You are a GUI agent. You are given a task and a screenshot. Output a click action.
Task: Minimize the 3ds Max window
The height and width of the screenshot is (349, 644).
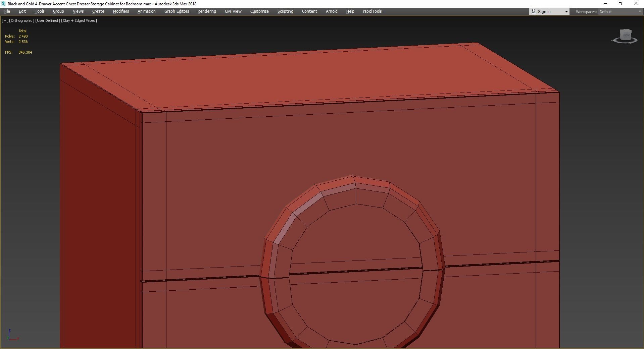[x=605, y=4]
